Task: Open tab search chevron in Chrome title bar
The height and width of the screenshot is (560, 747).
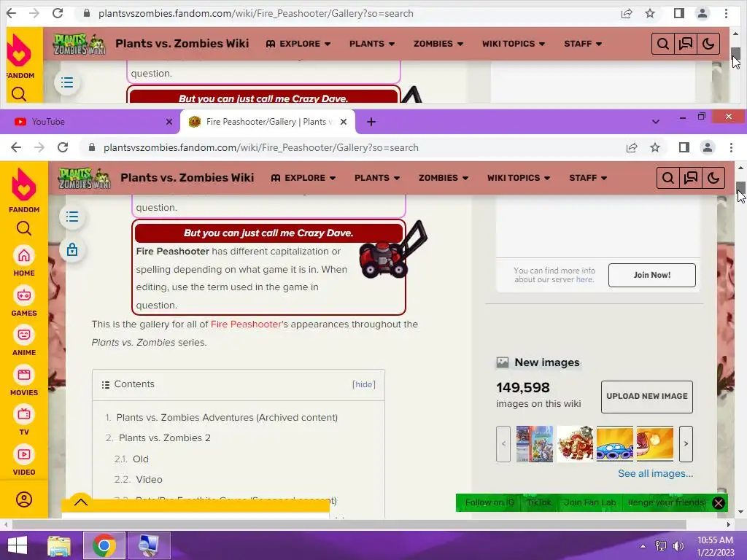Action: (656, 122)
